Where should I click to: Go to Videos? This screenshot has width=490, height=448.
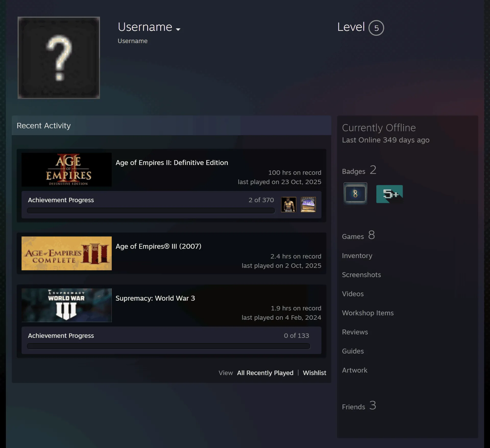pyautogui.click(x=353, y=294)
